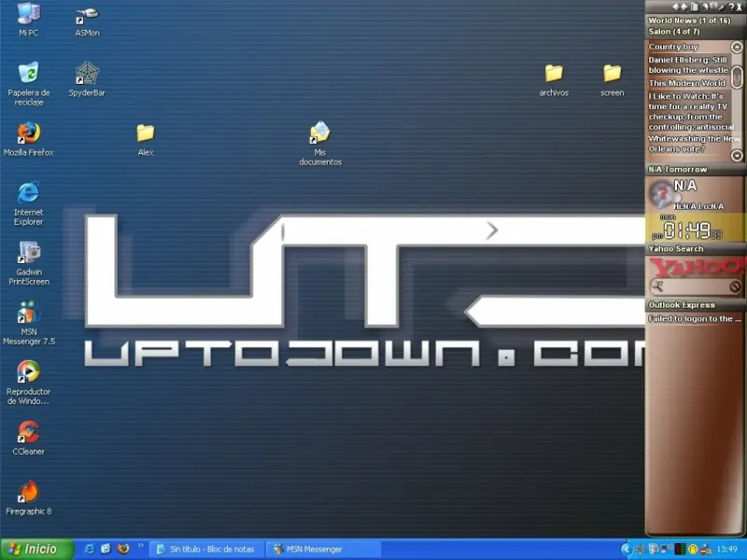The height and width of the screenshot is (560, 747).
Task: Open the ASMon shortcut
Action: (87, 21)
